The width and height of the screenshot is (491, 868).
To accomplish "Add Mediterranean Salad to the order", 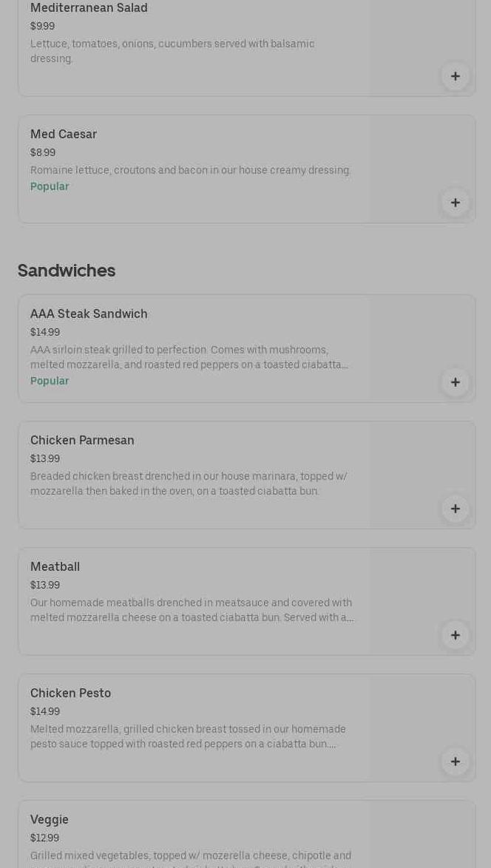I will [x=455, y=76].
